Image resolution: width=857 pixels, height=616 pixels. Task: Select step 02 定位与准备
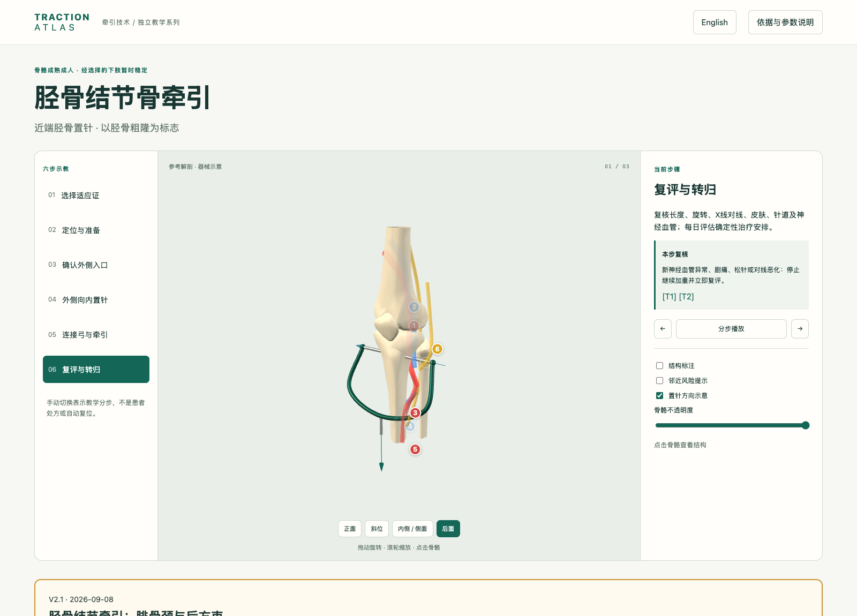point(96,230)
